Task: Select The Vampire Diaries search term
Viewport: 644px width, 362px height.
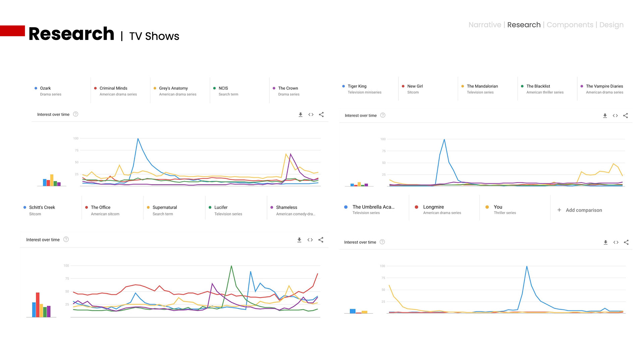Action: click(602, 89)
